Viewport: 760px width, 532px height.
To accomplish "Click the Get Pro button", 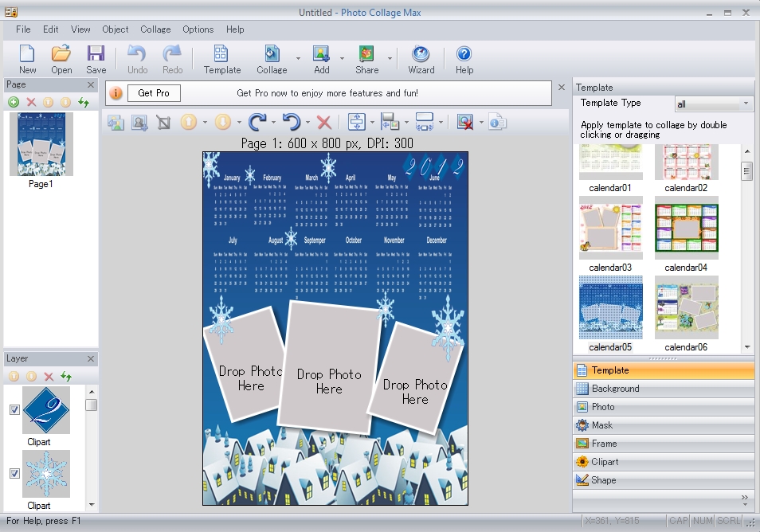I will (x=153, y=92).
